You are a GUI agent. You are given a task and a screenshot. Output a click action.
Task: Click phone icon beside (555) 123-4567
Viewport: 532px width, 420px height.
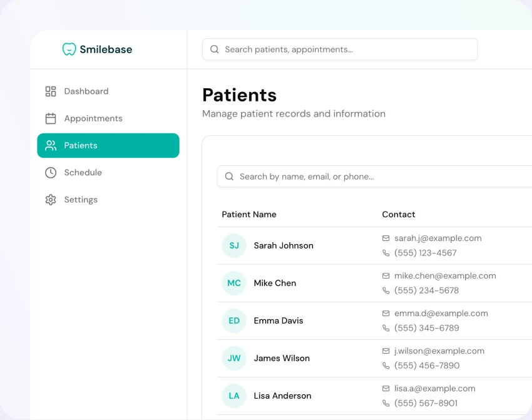click(x=386, y=253)
